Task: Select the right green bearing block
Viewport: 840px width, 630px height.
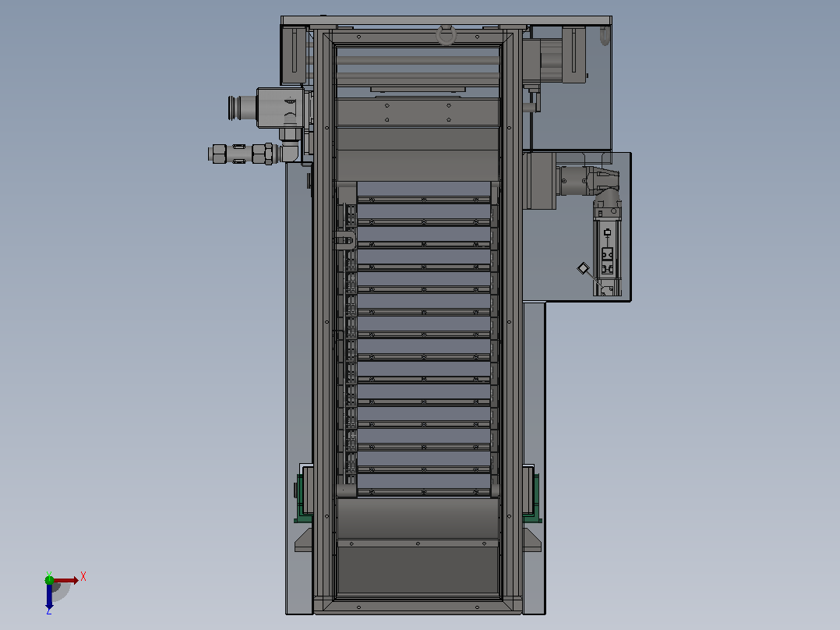Action: coord(533,494)
